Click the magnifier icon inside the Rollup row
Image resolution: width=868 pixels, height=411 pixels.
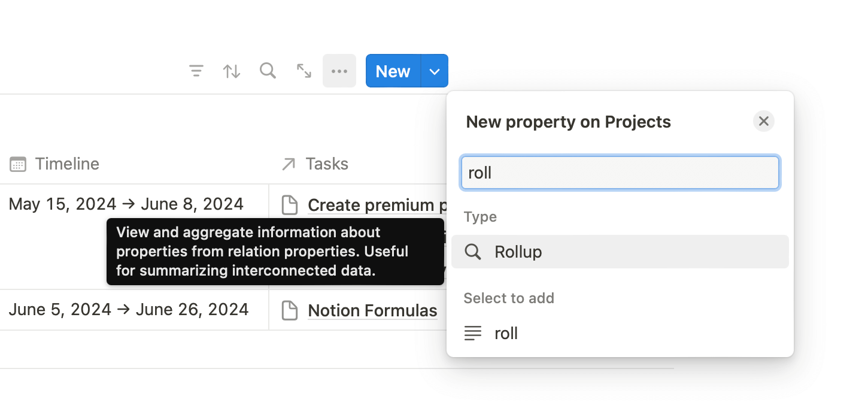tap(472, 252)
